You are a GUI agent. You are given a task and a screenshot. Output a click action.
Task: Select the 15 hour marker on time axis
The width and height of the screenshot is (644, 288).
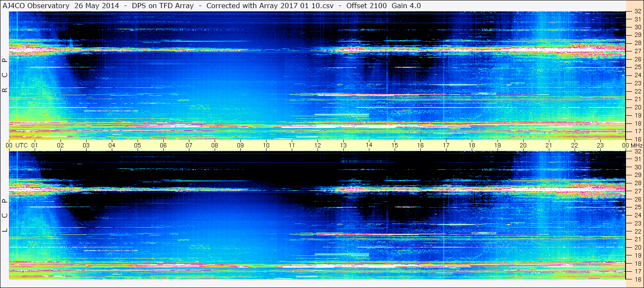tap(395, 145)
